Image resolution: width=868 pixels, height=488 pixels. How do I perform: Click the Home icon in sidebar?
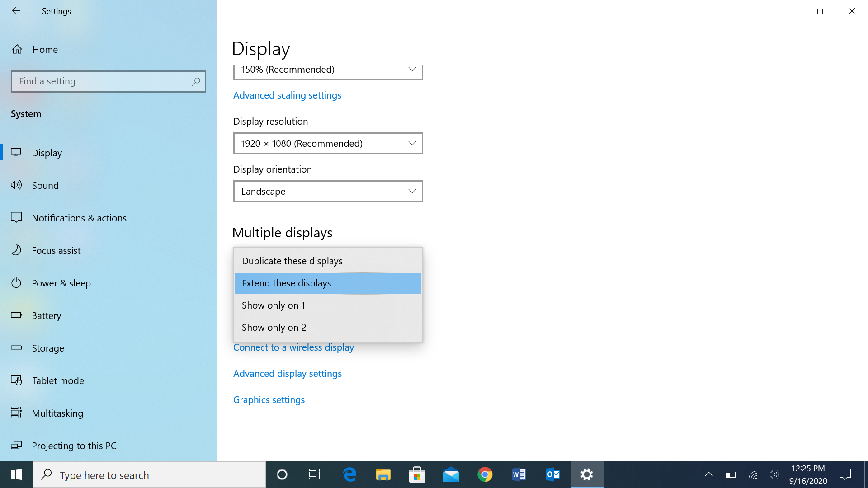17,49
